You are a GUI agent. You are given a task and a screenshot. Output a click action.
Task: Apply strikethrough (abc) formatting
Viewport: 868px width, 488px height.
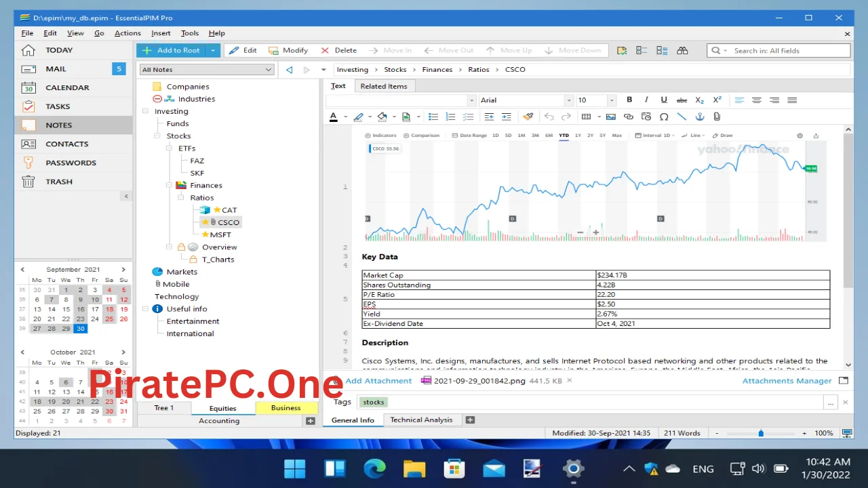[682, 100]
